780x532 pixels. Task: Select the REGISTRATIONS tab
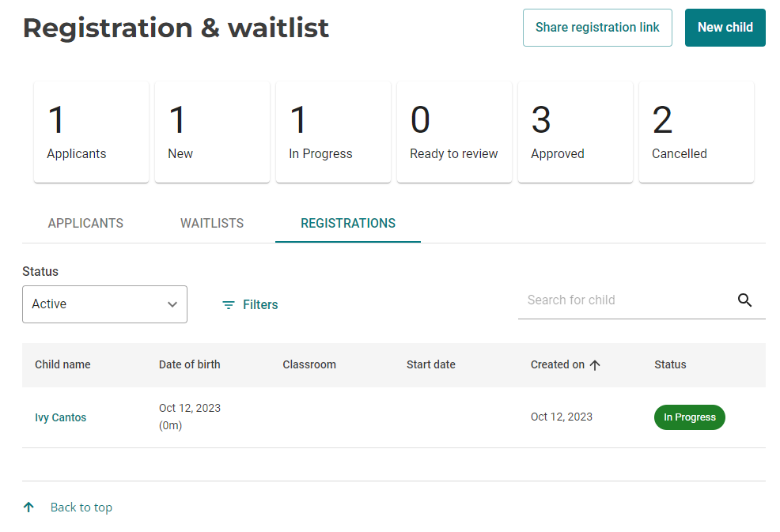click(347, 223)
